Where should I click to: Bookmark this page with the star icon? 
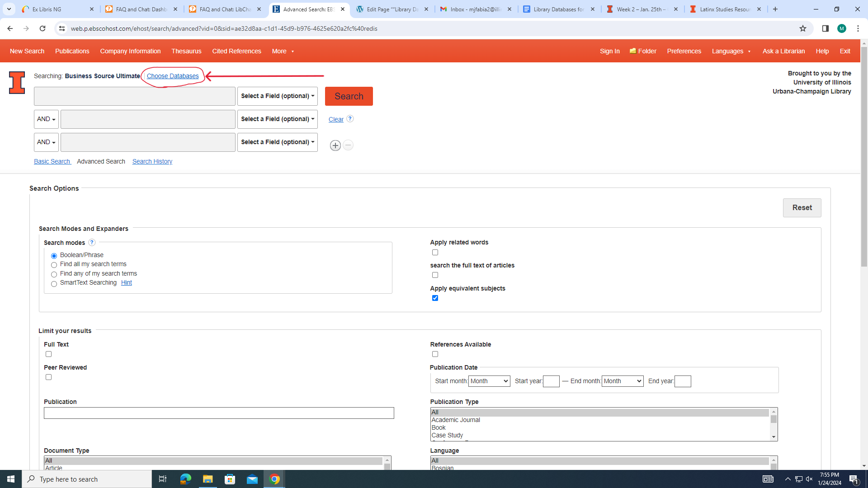pos(803,28)
